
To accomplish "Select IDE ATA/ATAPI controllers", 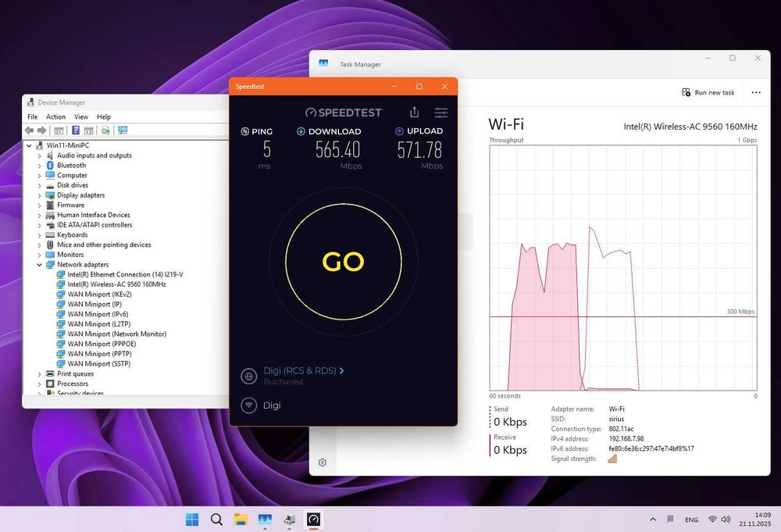I will (95, 225).
